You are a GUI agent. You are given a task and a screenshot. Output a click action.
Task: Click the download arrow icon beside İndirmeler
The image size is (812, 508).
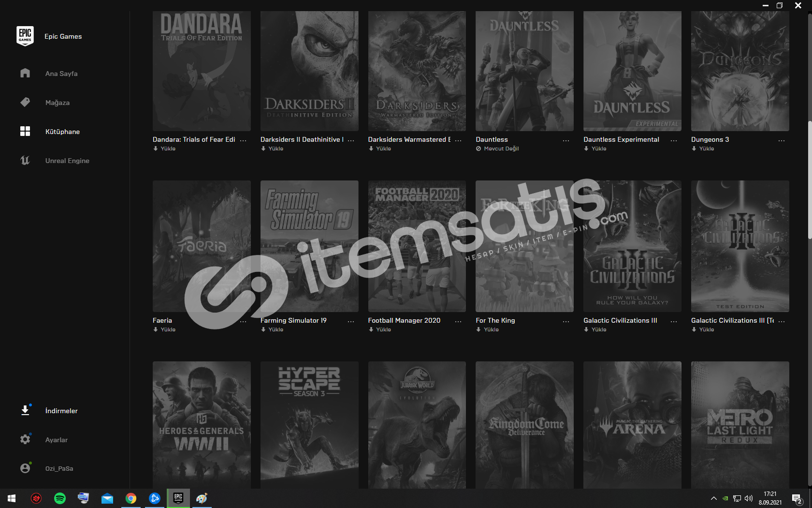(x=25, y=410)
